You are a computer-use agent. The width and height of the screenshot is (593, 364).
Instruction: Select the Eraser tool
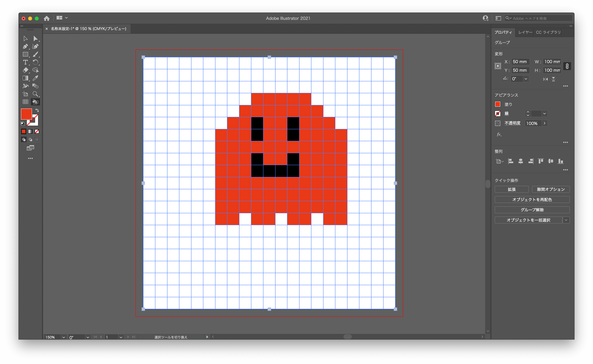coord(25,70)
